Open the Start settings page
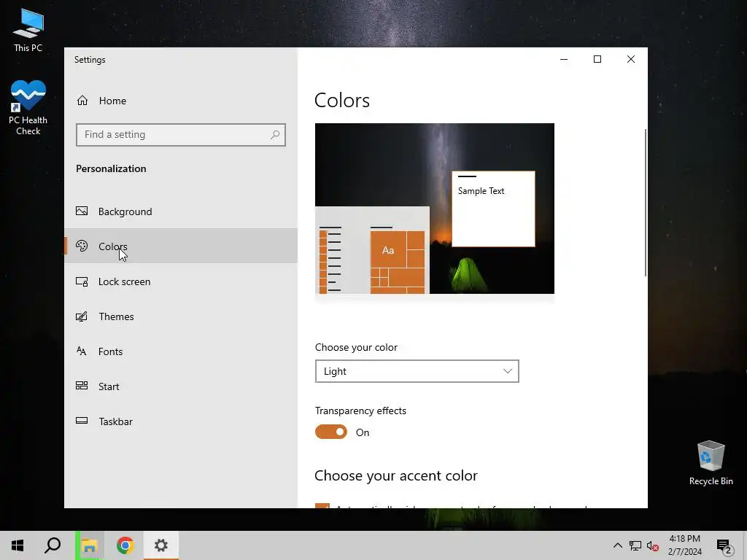 [x=181, y=386]
